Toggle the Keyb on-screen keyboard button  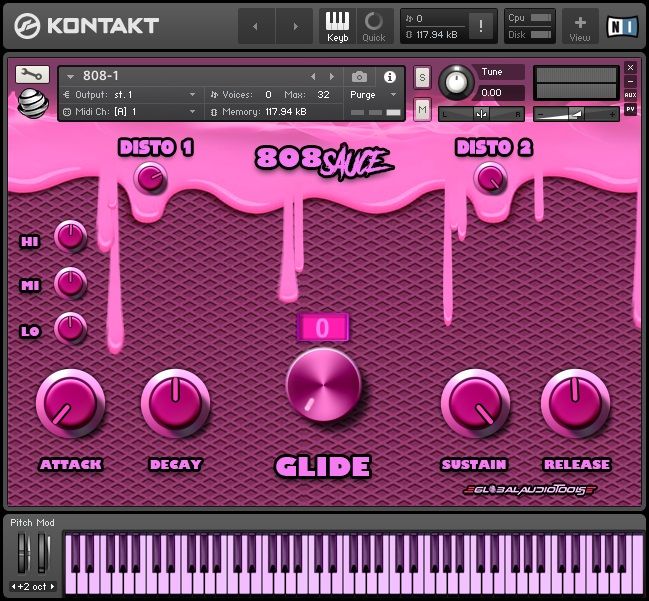[x=338, y=24]
